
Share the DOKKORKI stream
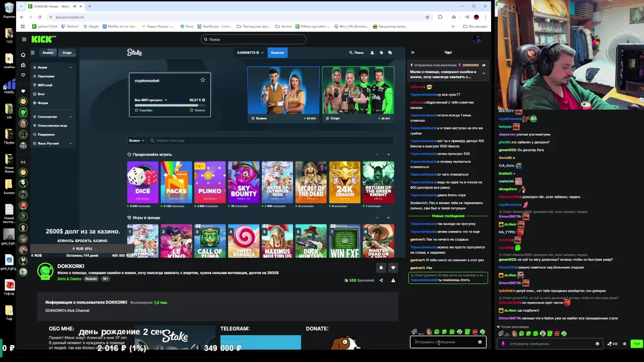coord(381,280)
